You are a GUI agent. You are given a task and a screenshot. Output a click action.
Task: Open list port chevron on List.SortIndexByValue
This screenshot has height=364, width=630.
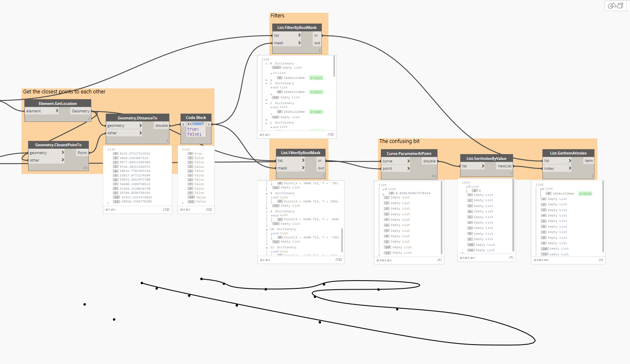pos(483,166)
